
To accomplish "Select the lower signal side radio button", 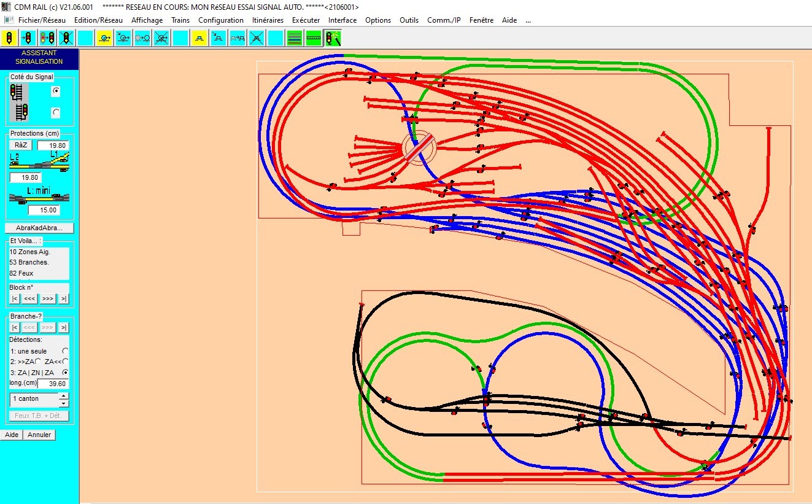I will pos(56,112).
